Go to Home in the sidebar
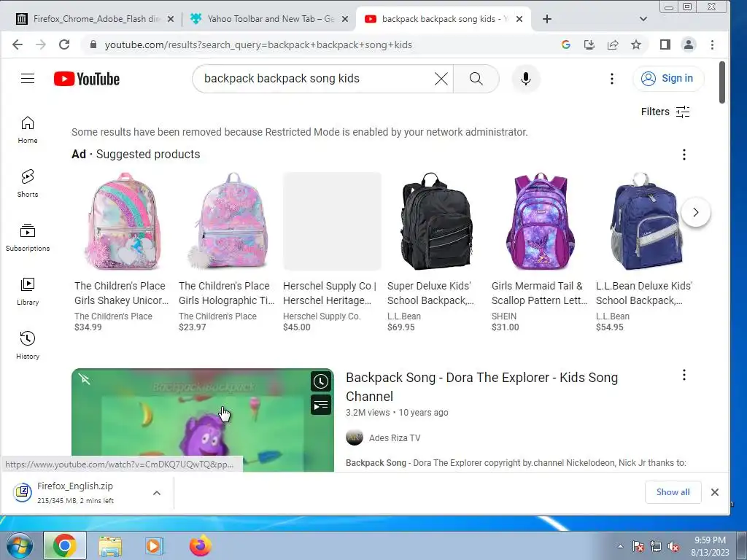747x560 pixels. tap(28, 130)
